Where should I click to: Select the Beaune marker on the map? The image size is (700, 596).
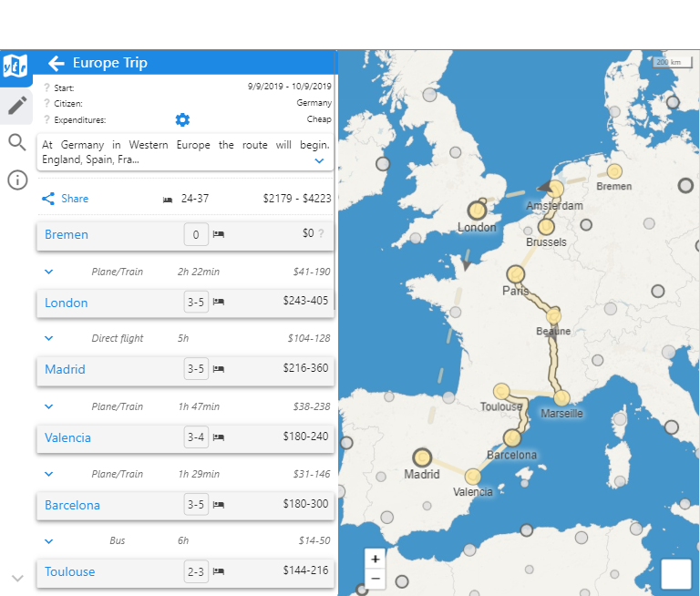[x=553, y=316]
